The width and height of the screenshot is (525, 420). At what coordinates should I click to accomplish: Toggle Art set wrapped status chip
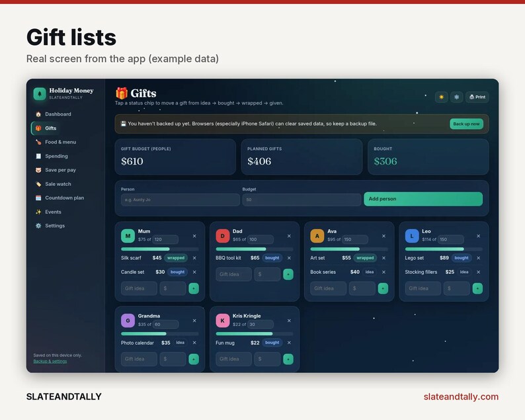tap(365, 258)
